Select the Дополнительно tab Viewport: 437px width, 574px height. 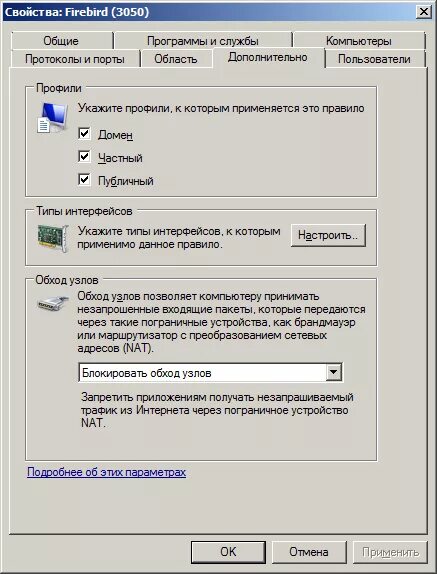pos(268,57)
